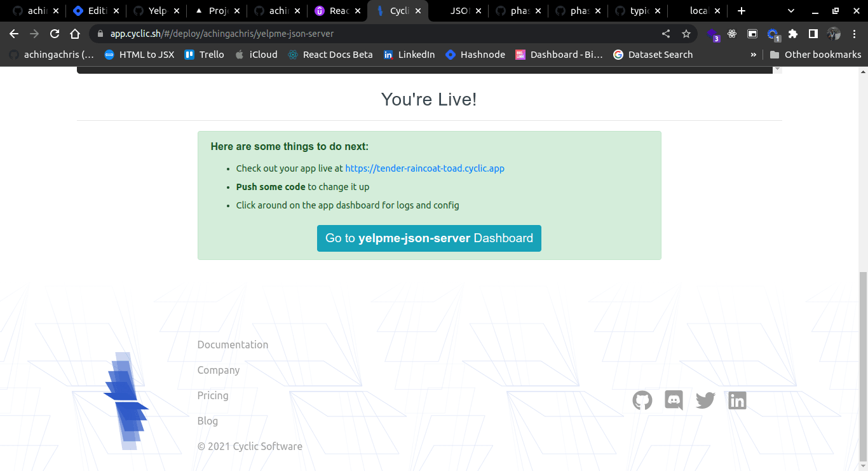This screenshot has height=471, width=868.
Task: Go forward using browser arrow
Action: (x=34, y=34)
